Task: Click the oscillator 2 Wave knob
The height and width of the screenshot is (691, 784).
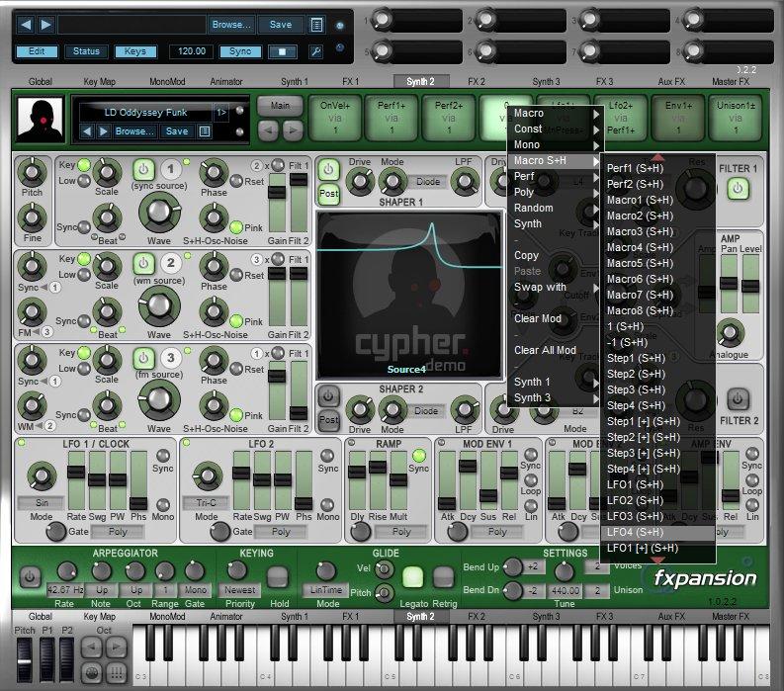Action: pyautogui.click(x=159, y=305)
